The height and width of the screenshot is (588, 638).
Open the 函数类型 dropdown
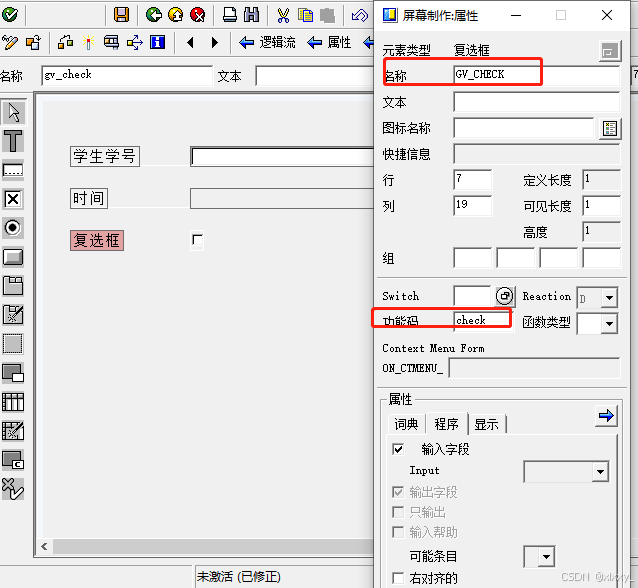tap(609, 324)
